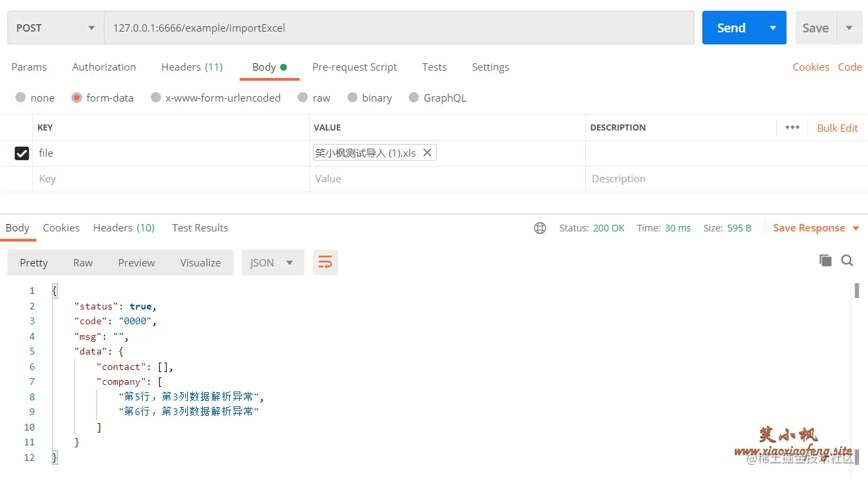Viewport: 868px width, 479px height.
Task: Click the file key cell
Action: pos(171,153)
